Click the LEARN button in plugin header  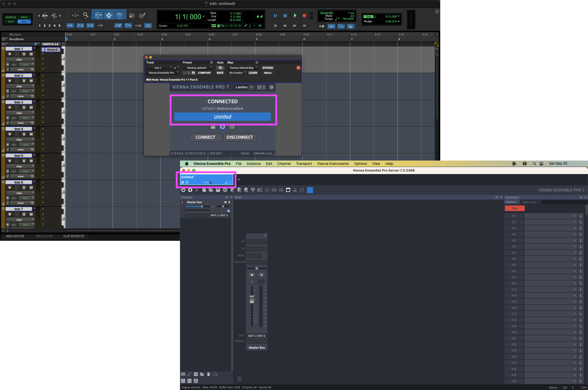tap(253, 73)
